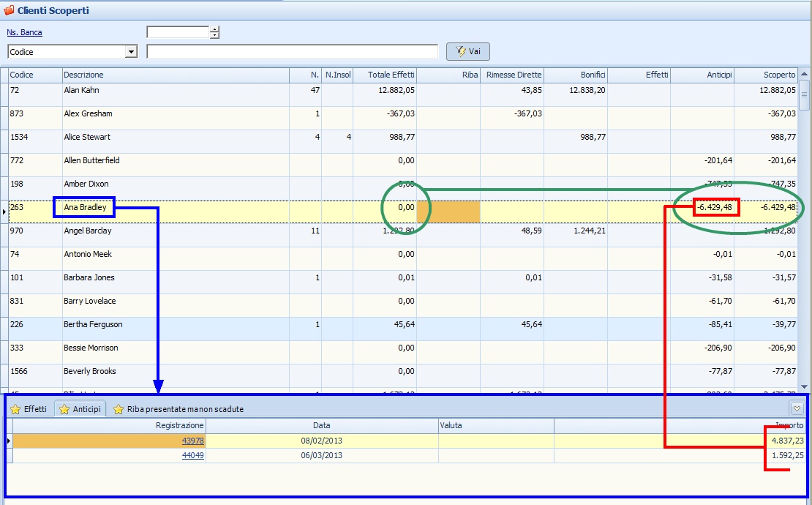The height and width of the screenshot is (505, 812).
Task: Open registration 43978 link
Action: click(x=192, y=441)
